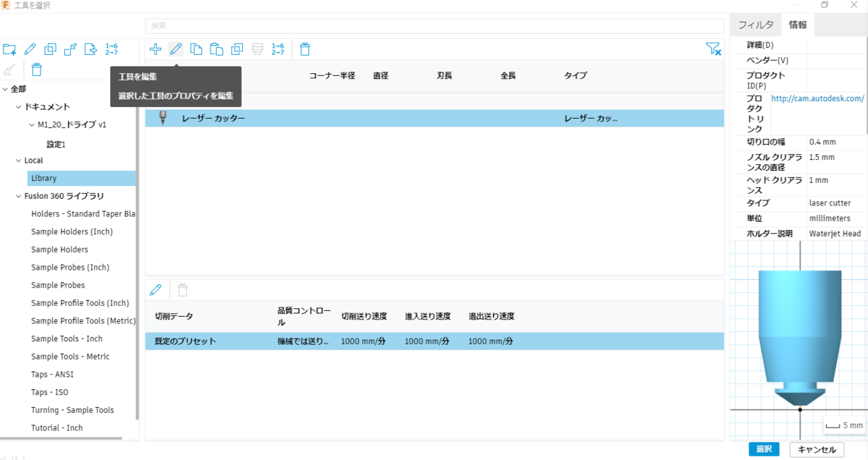
Task: Open the cam.autodesk.com product link
Action: coord(817,98)
